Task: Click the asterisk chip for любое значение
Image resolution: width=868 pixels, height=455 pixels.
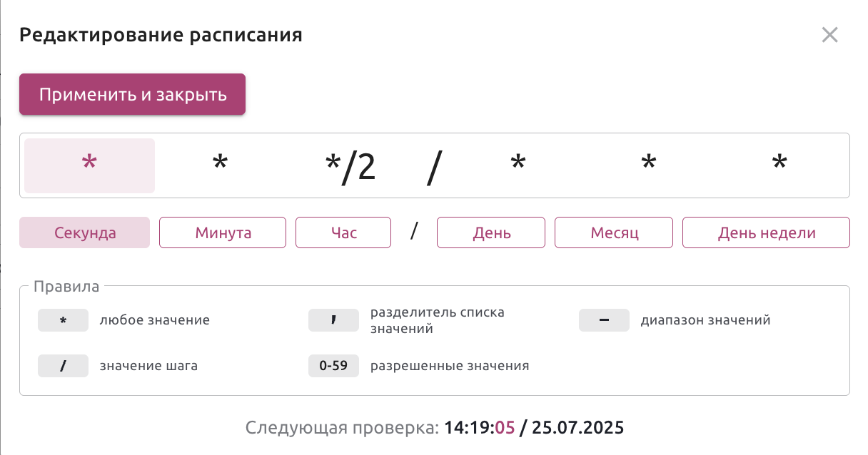Action: point(63,320)
